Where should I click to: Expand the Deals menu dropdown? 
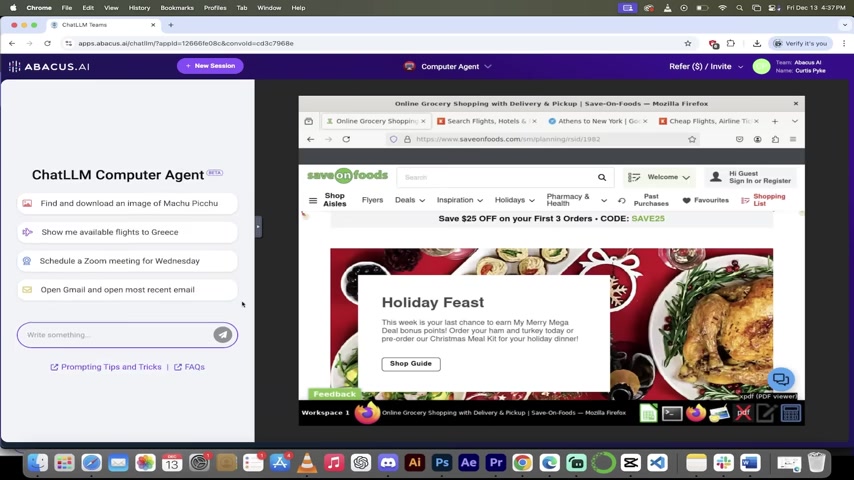[x=422, y=200]
